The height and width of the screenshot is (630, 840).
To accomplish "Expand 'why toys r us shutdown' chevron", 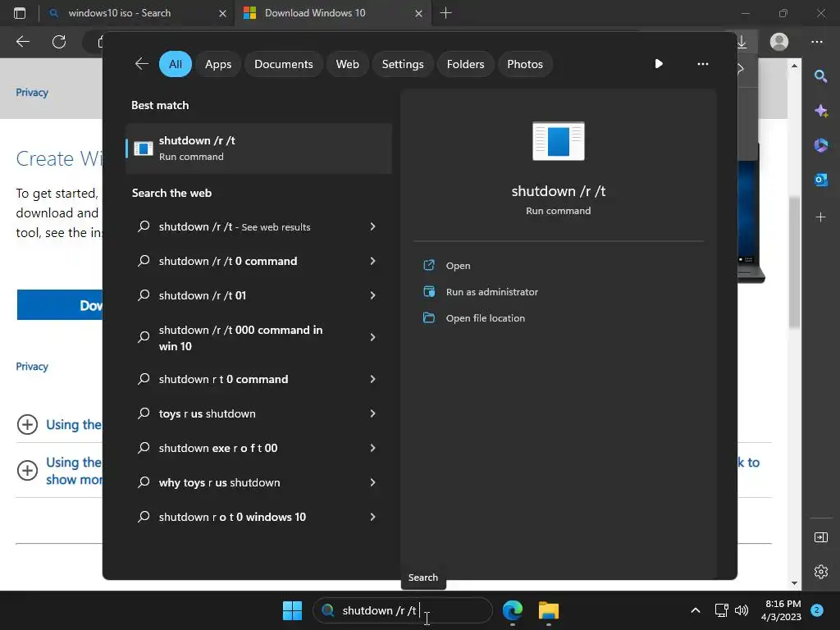I will point(372,482).
